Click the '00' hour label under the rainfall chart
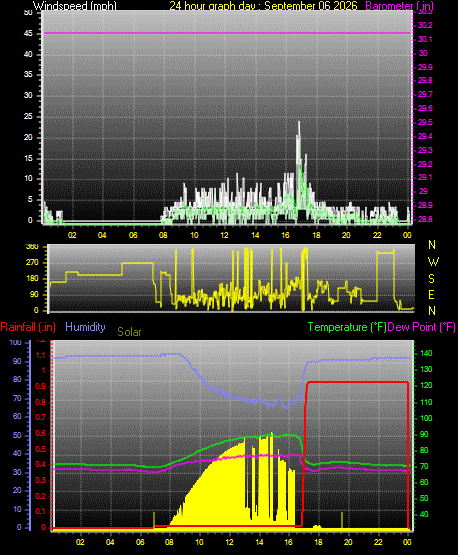The image size is (458, 555). point(407,542)
